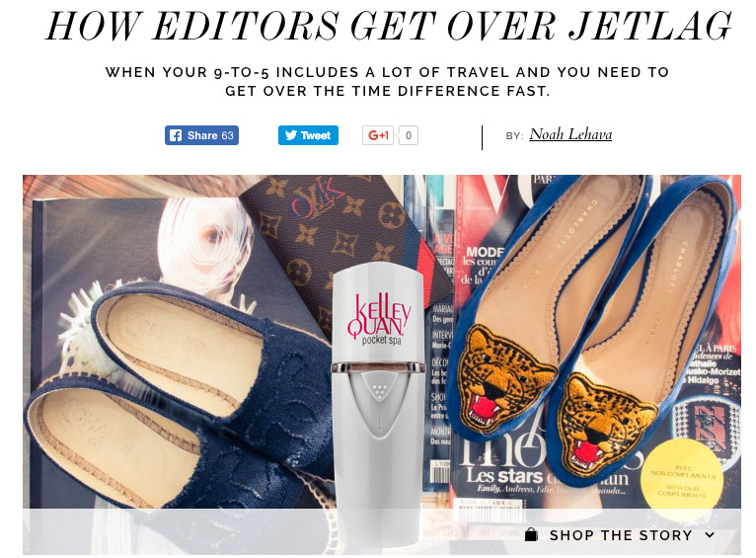The image size is (756, 558).
Task: Click the yellow compliments sticker
Action: point(681,481)
